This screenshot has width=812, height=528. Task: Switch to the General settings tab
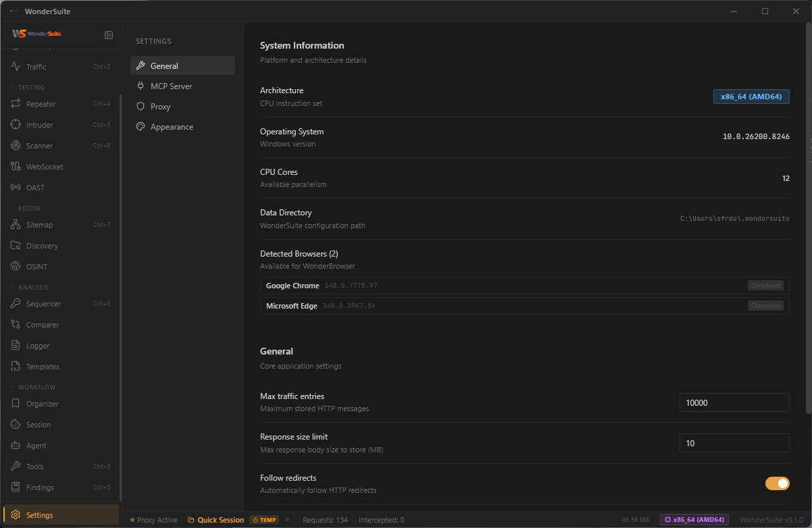pyautogui.click(x=182, y=66)
